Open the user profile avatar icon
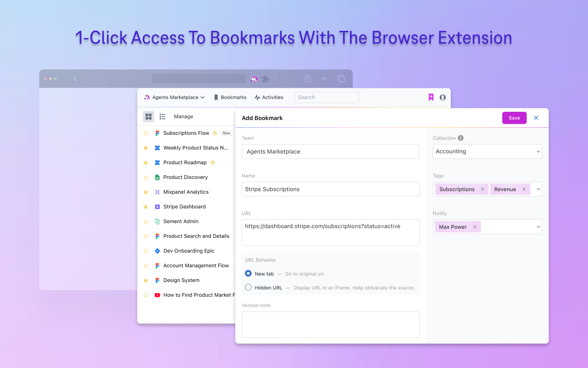The width and height of the screenshot is (588, 368). (443, 98)
